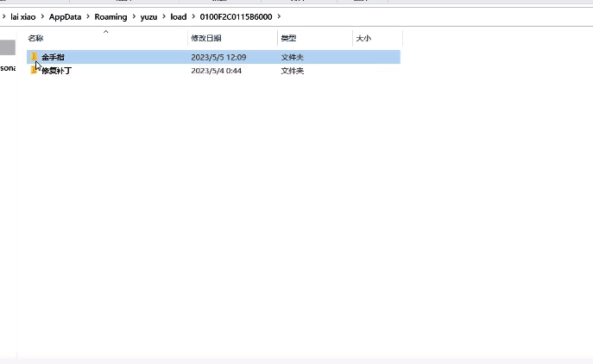The image size is (593, 364).
Task: Click the 金手指 folder icon
Action: click(x=34, y=57)
